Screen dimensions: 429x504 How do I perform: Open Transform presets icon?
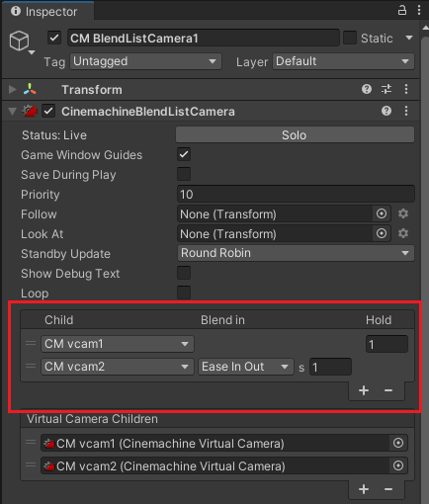[x=386, y=89]
